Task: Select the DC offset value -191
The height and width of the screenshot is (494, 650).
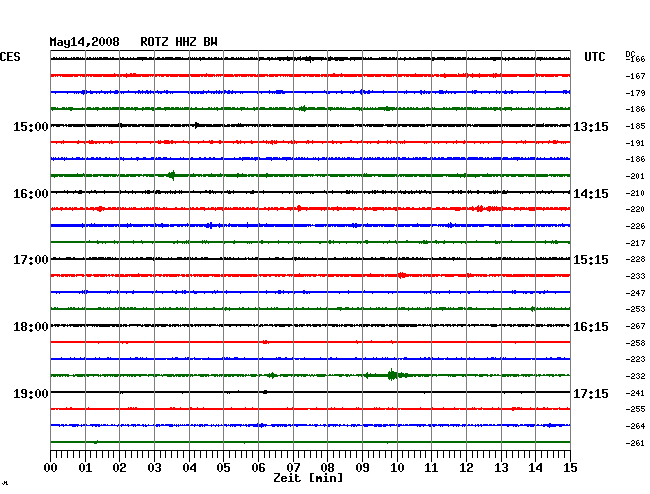Action: pyautogui.click(x=635, y=143)
